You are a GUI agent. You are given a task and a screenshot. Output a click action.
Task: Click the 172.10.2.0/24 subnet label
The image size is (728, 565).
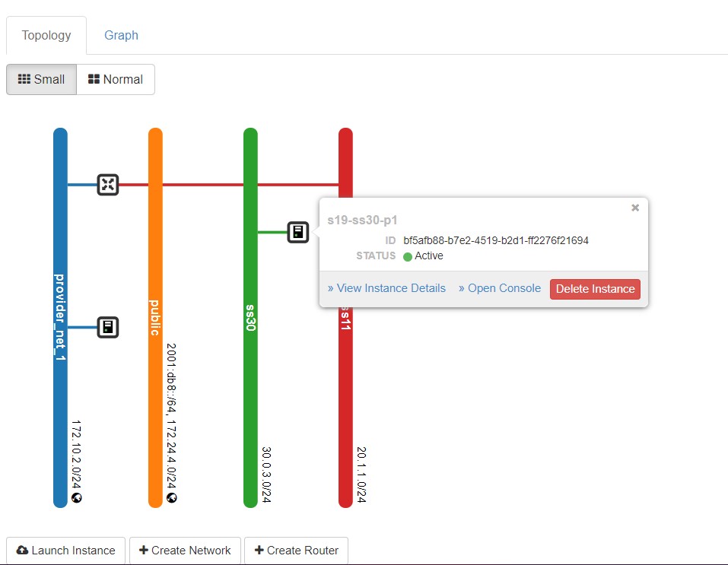coord(77,455)
